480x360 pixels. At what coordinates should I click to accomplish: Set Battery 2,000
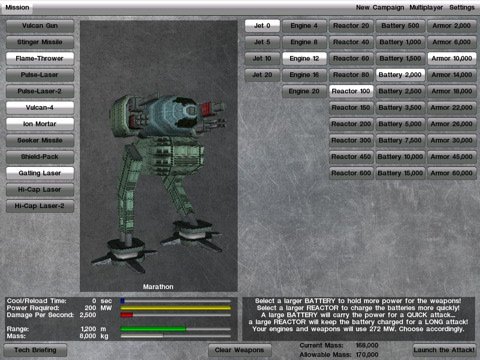pyautogui.click(x=400, y=75)
